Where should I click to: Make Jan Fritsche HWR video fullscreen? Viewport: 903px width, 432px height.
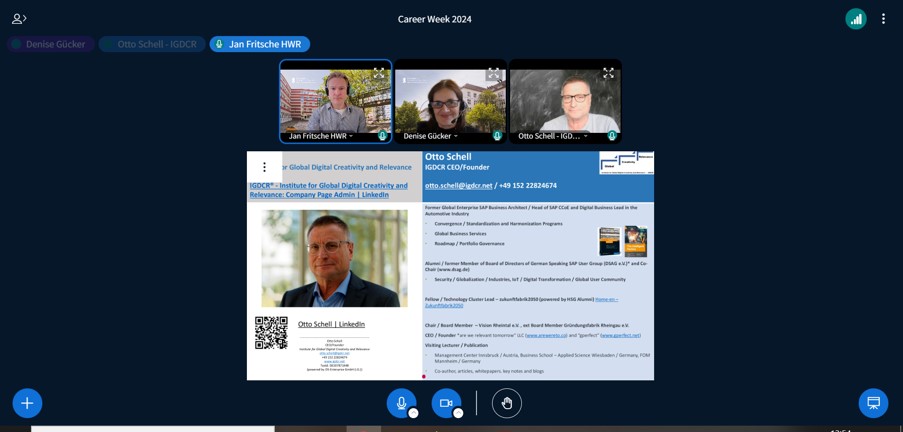(x=379, y=73)
